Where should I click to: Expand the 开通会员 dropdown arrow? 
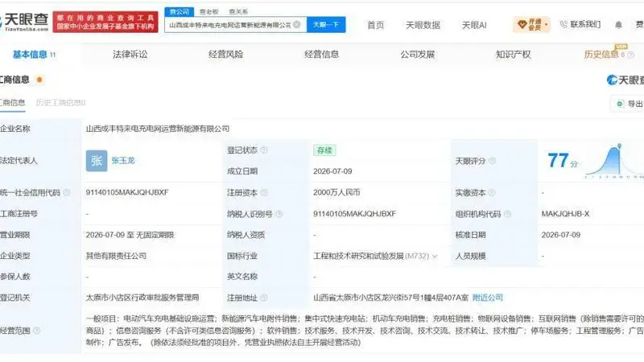pyautogui.click(x=547, y=25)
